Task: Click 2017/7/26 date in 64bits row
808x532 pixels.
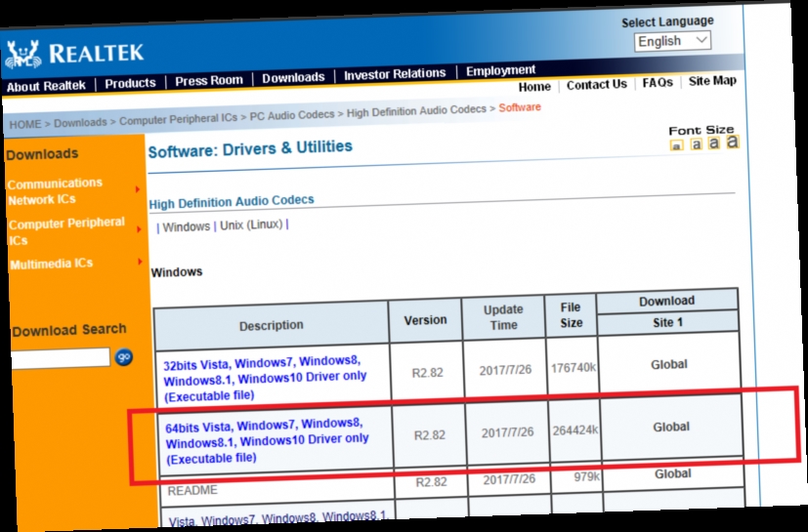Action: [507, 432]
